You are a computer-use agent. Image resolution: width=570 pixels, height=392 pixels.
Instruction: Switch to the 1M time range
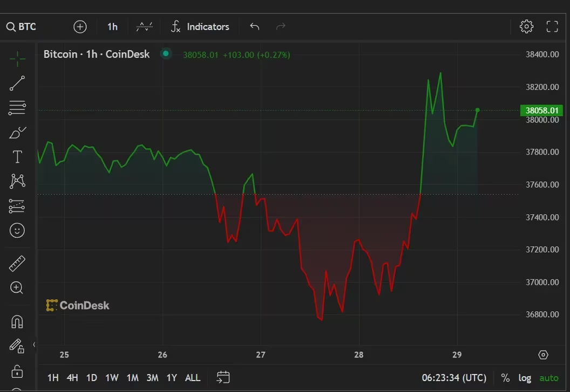[x=132, y=378]
